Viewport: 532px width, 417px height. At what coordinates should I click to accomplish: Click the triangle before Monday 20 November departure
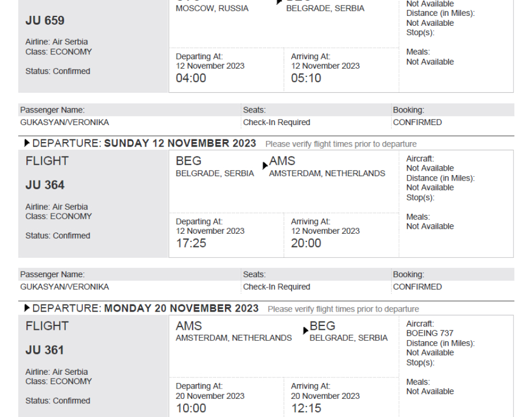click(27, 308)
